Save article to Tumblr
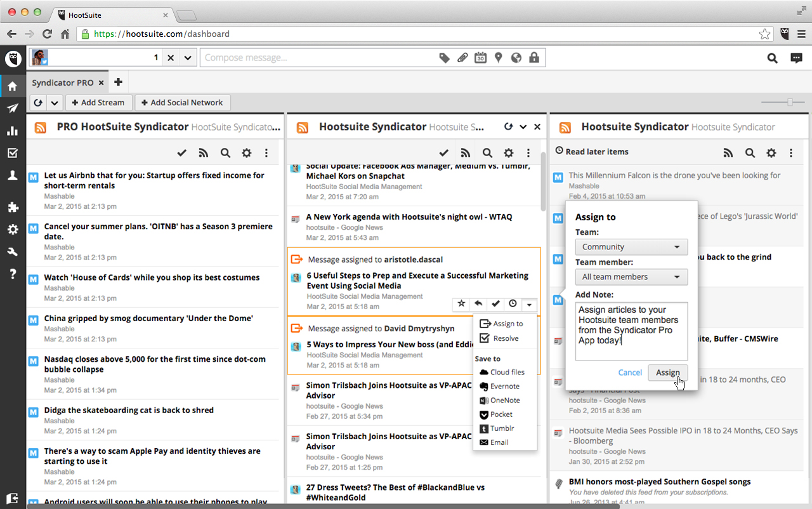812x509 pixels. pos(496,428)
